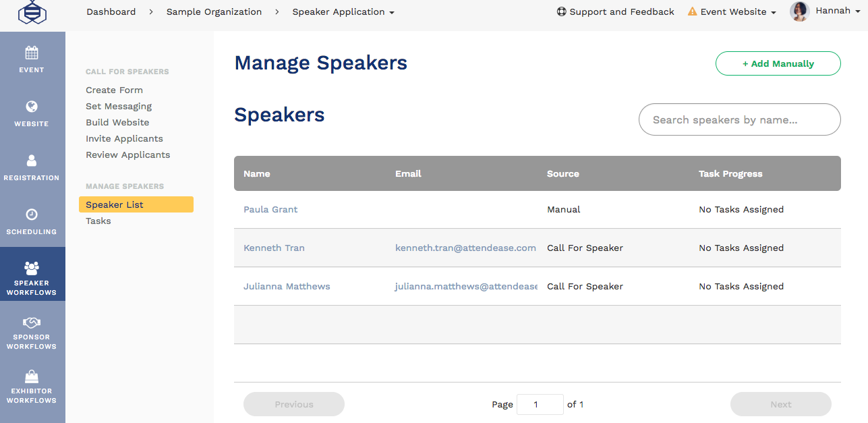This screenshot has height=423, width=868.
Task: Switch to the Tasks section
Action: pyautogui.click(x=98, y=221)
